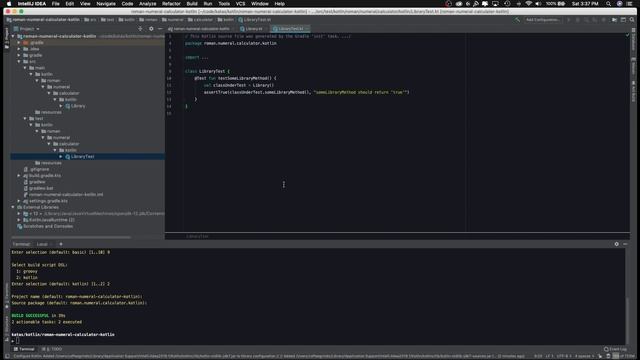The height and width of the screenshot is (360, 640).
Task: Select build.gradle.kts in project tree
Action: pos(42,176)
